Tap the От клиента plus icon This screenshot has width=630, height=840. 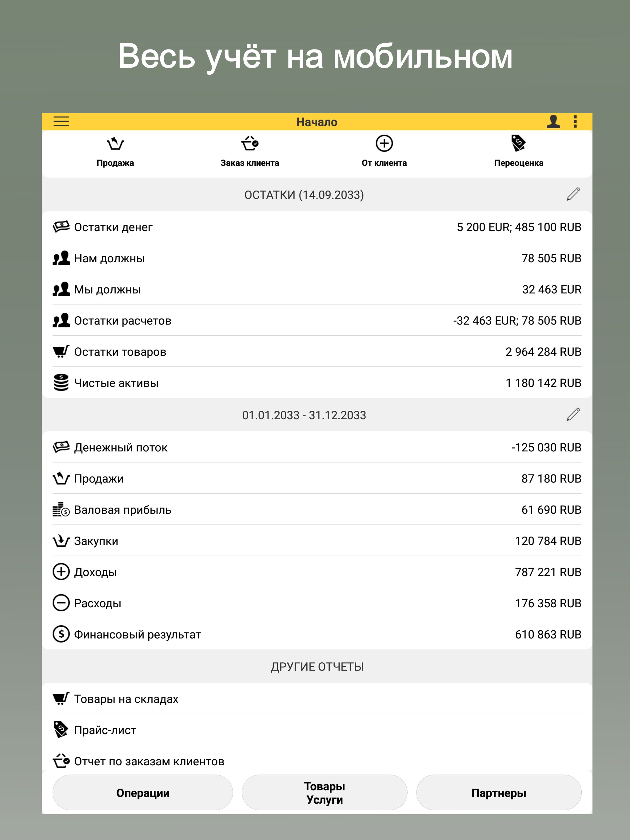tap(384, 144)
